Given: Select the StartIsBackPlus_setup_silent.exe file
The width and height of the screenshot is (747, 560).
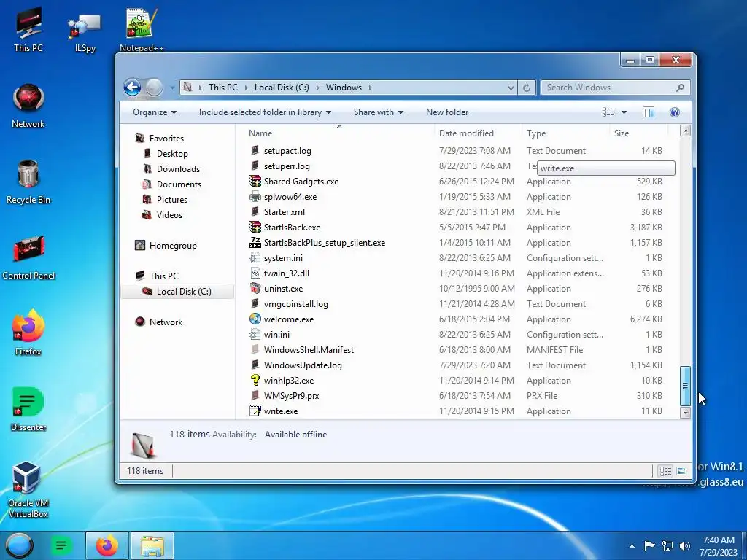Looking at the screenshot, I should coord(325,242).
